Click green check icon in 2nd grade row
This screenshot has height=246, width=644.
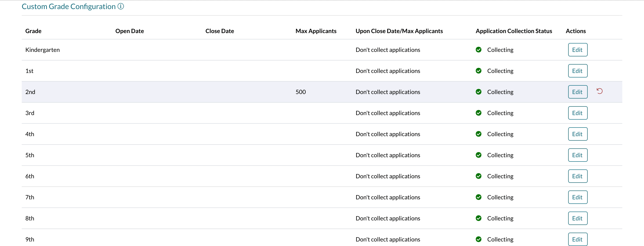click(x=479, y=92)
